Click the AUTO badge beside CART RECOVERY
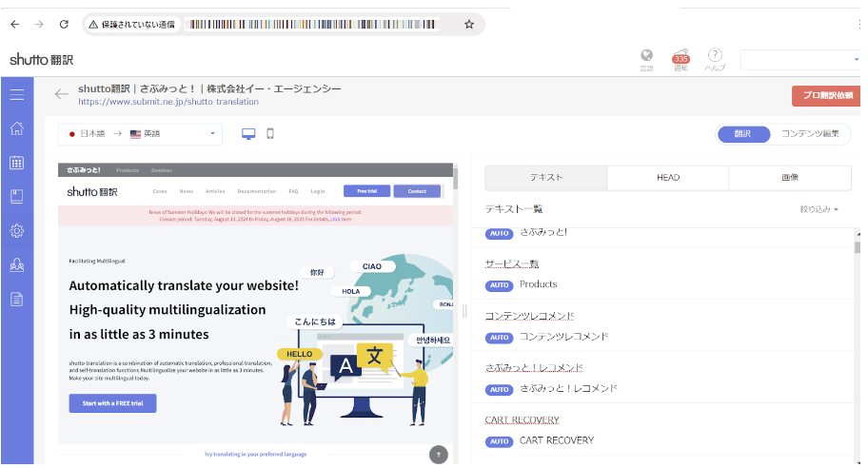 pyautogui.click(x=500, y=441)
